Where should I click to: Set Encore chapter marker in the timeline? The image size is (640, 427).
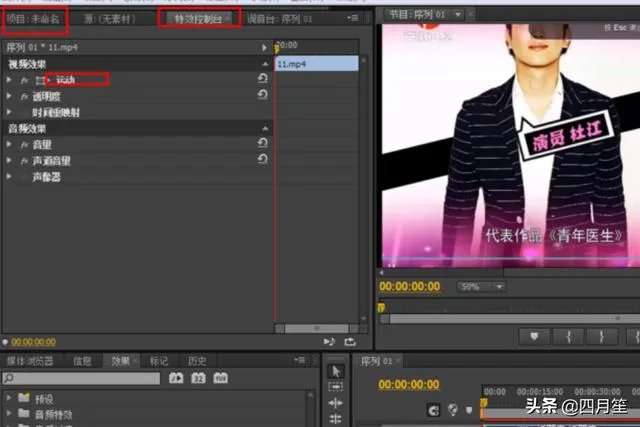(452, 409)
